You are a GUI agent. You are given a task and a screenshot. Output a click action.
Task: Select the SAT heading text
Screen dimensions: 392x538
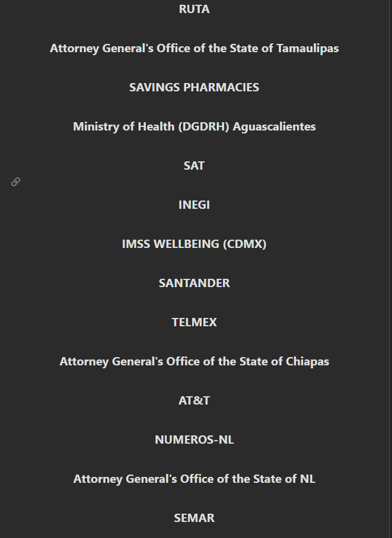[x=194, y=165]
